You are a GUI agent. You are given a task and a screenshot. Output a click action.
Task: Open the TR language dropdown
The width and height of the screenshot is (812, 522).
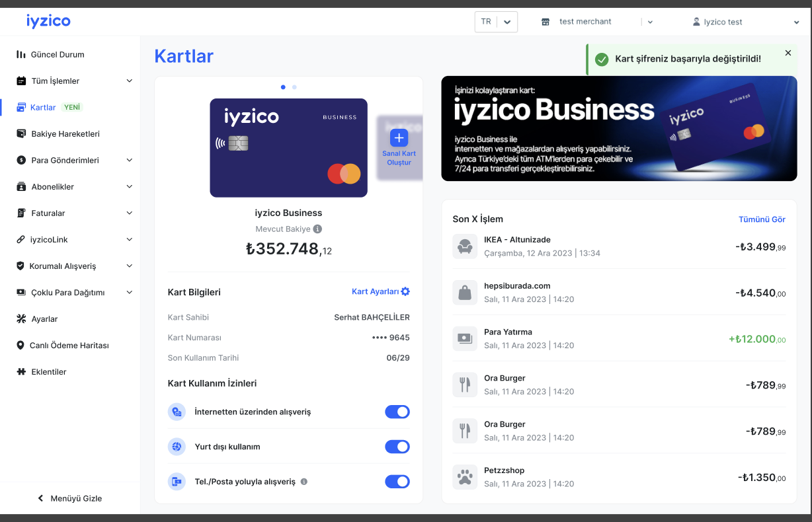coord(496,22)
